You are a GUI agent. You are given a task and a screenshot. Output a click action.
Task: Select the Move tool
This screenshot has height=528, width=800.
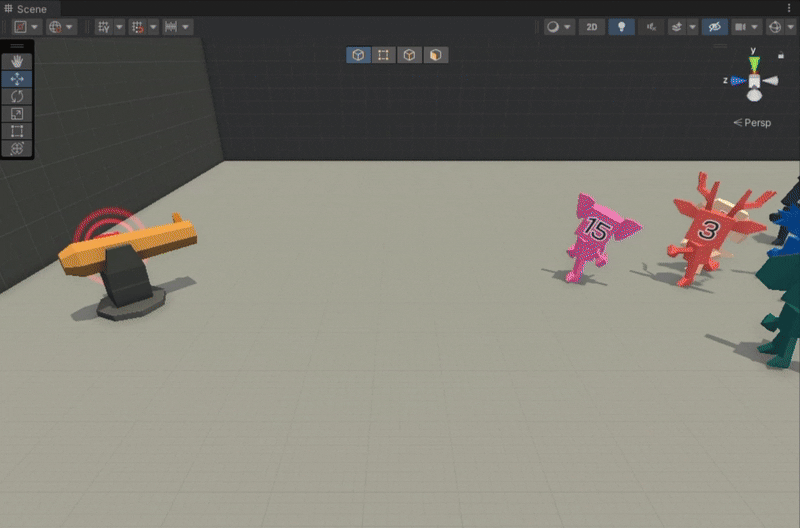(x=17, y=79)
